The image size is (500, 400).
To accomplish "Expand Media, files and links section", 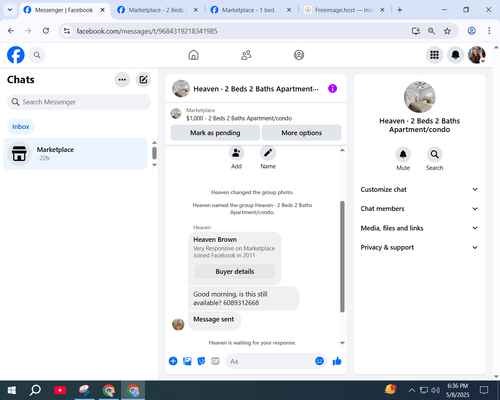I will 419,228.
